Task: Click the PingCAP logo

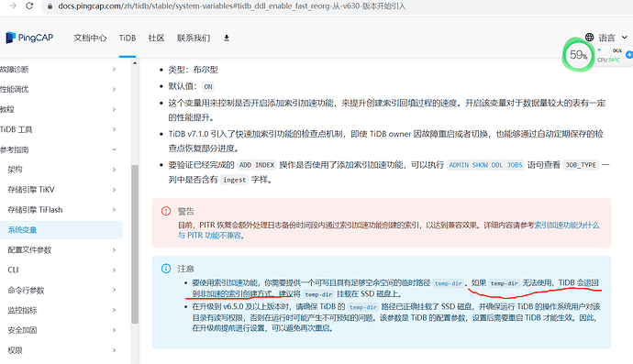Action: (29, 38)
